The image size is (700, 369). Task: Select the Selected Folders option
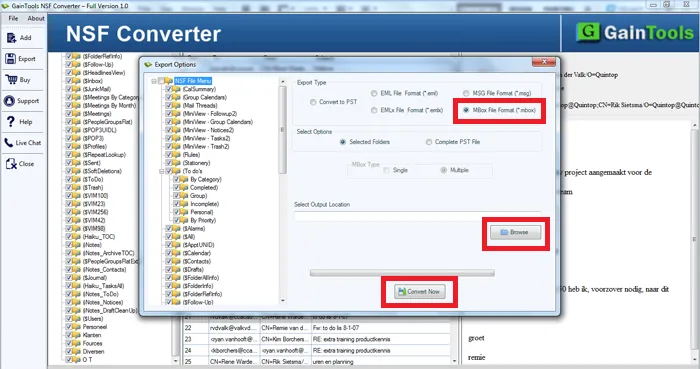point(365,142)
